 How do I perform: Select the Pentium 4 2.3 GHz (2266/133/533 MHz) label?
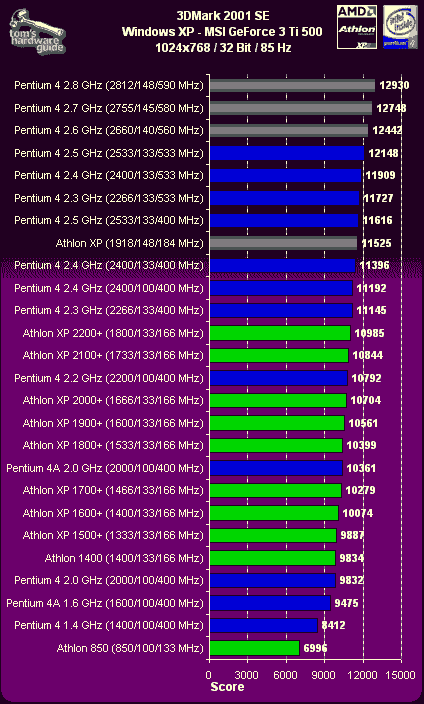[109, 198]
